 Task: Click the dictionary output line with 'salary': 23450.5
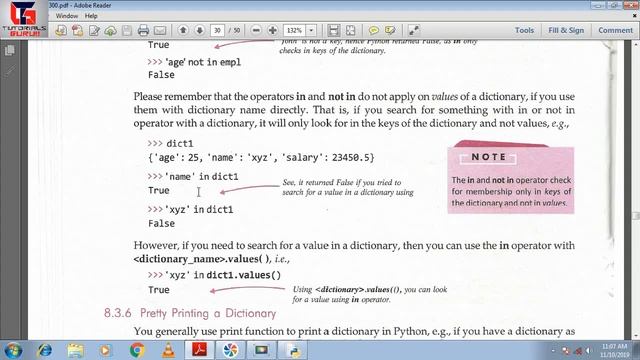261,158
